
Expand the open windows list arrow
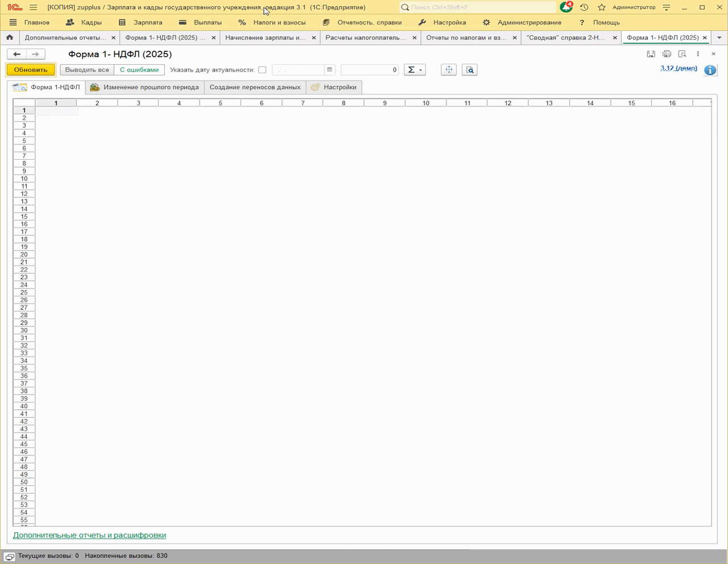pyautogui.click(x=719, y=38)
